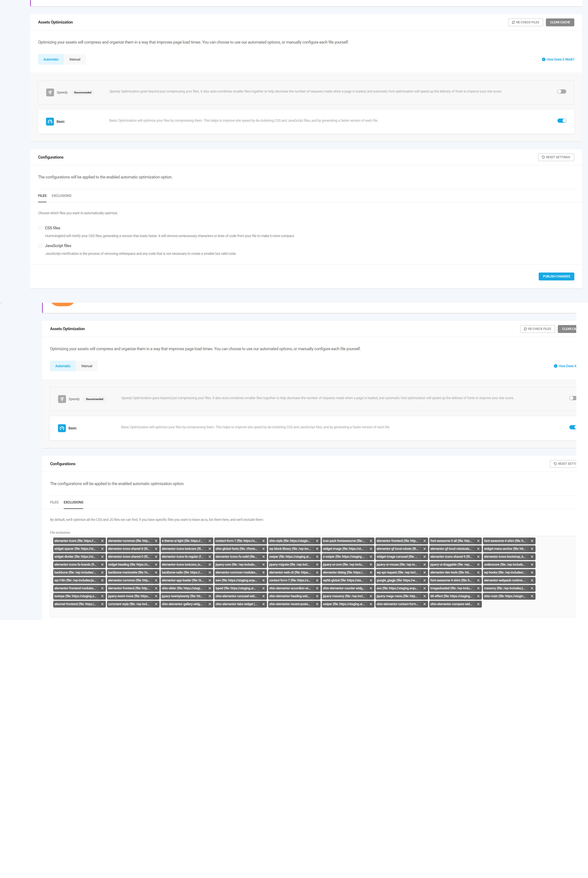Open How Does it link in lower panel
Screen dimensions: 588x878
(565, 366)
